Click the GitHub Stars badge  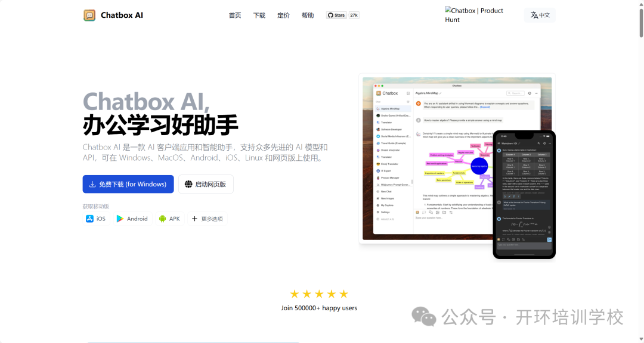click(x=336, y=15)
